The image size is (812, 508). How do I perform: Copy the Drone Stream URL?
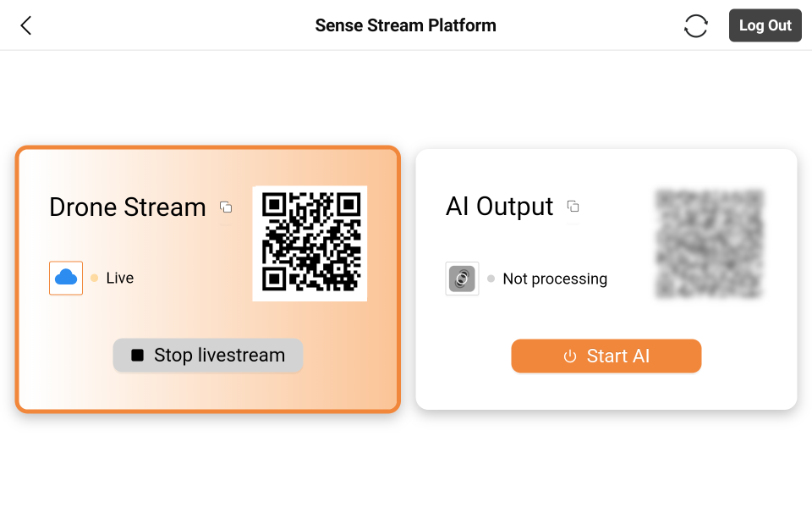click(226, 207)
